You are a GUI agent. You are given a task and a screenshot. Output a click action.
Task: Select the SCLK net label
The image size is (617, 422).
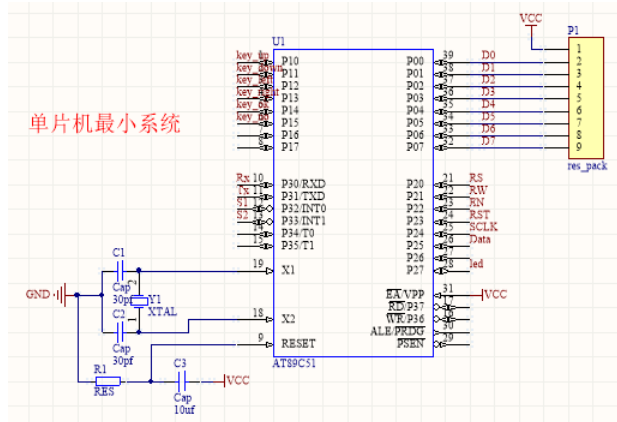484,227
